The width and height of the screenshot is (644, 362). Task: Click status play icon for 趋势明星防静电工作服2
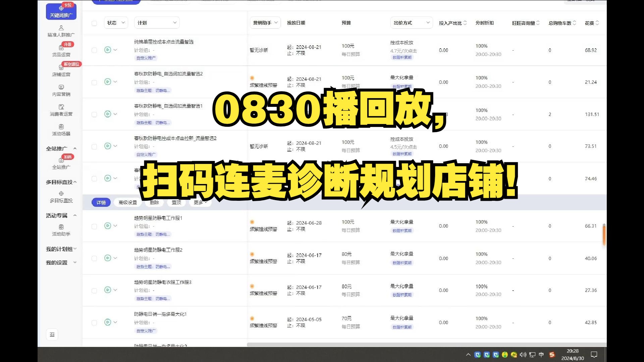108,258
